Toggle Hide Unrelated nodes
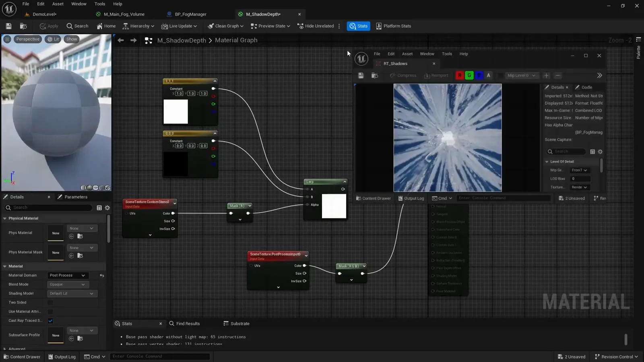Screen dimensions: 644x362 (x=316, y=26)
